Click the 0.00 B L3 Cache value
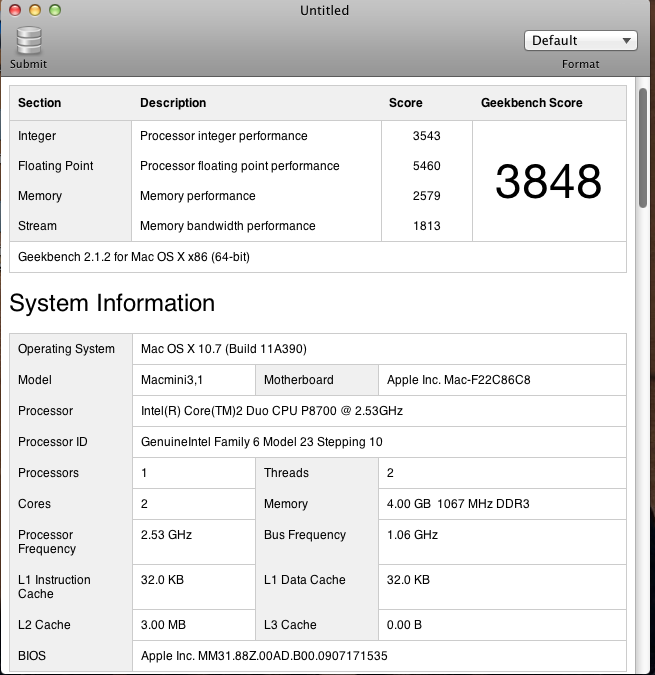 [404, 625]
